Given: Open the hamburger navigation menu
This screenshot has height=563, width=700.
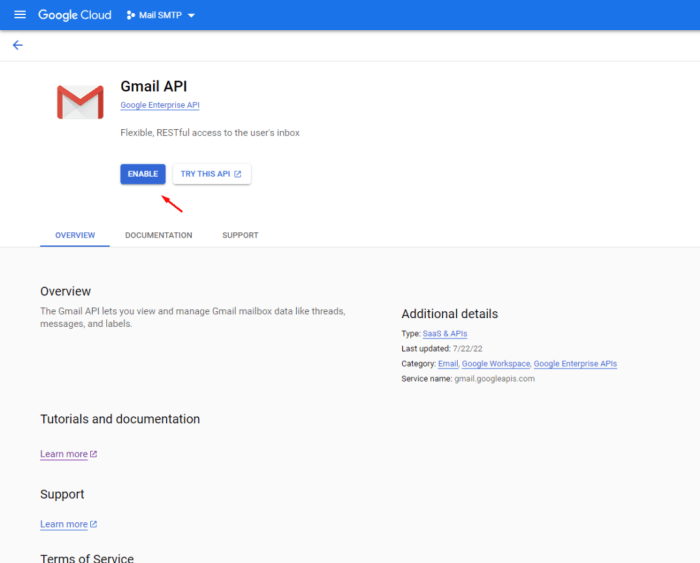Looking at the screenshot, I should click(x=19, y=15).
